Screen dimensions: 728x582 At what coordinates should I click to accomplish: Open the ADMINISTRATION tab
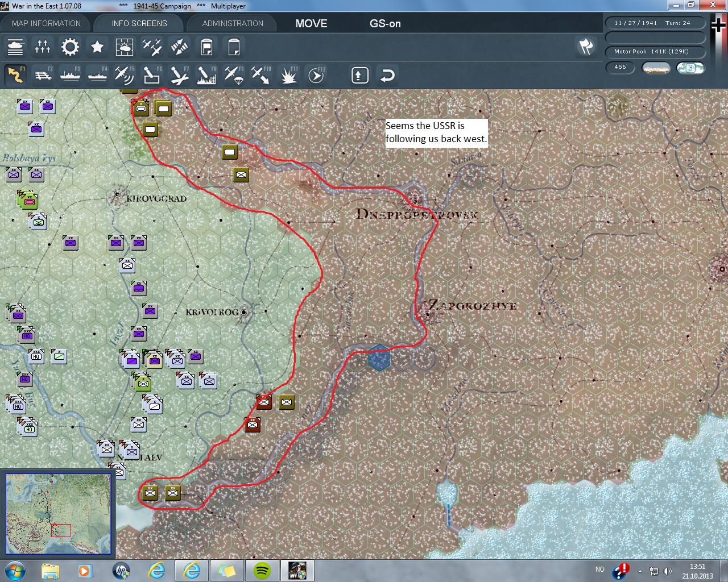[x=233, y=23]
